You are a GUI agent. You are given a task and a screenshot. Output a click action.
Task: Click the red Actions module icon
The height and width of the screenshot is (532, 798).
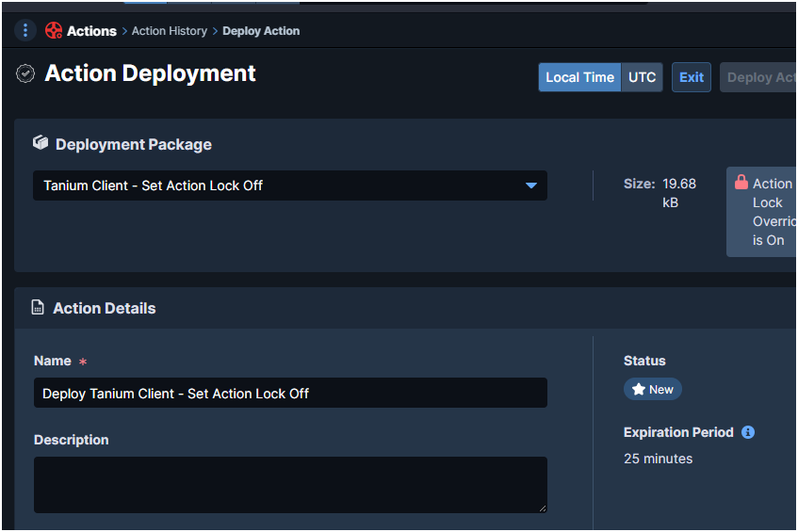point(54,31)
